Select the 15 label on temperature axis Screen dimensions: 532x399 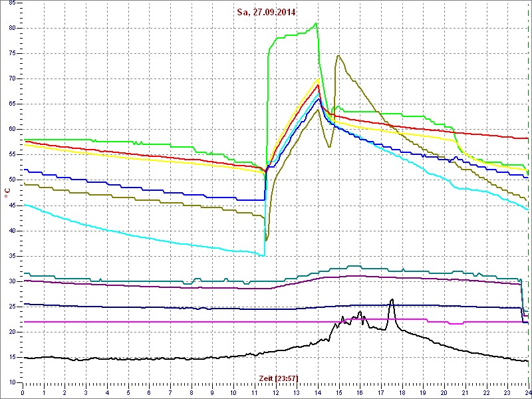pos(11,357)
